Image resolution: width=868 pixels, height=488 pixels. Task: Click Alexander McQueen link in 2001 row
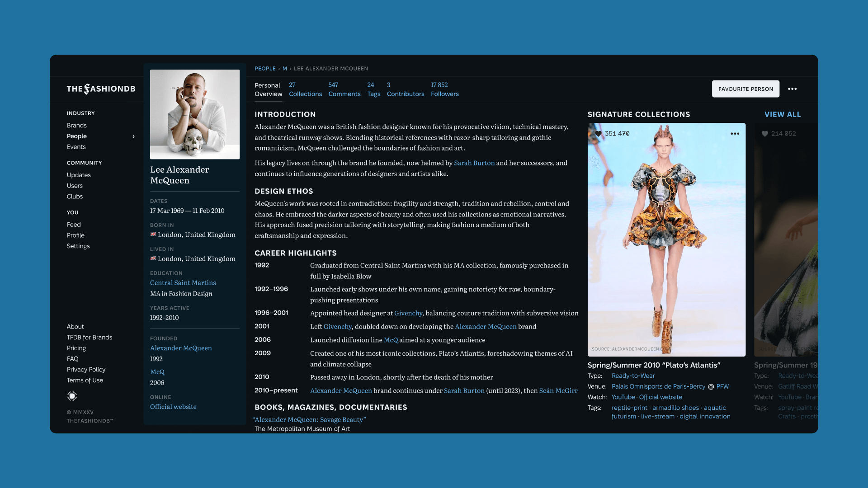pyautogui.click(x=486, y=327)
